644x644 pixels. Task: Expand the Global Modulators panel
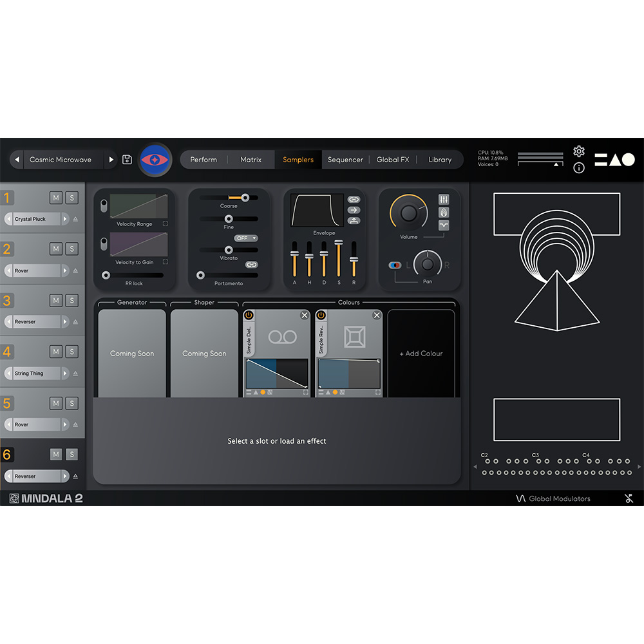tap(553, 498)
